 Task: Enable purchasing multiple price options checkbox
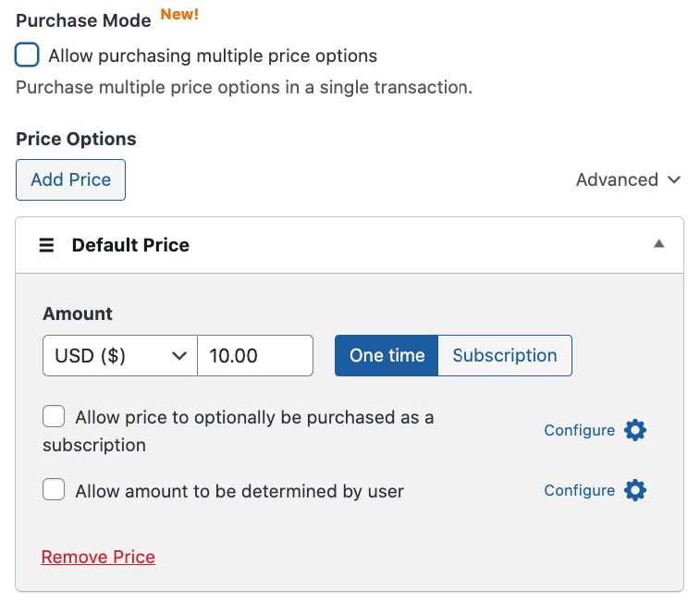[28, 55]
